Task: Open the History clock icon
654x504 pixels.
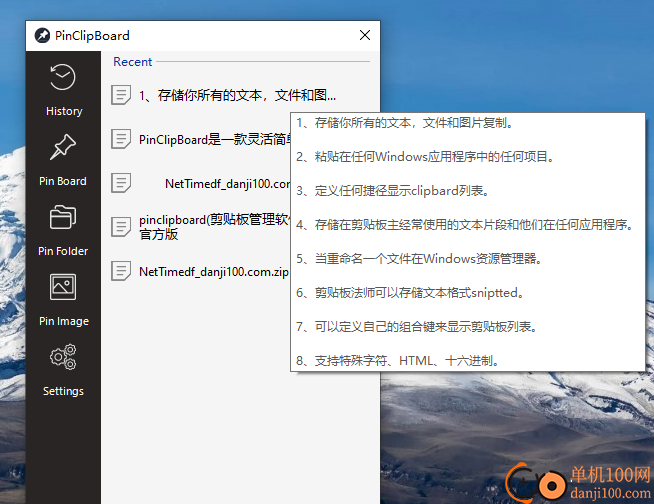Action: [63, 77]
